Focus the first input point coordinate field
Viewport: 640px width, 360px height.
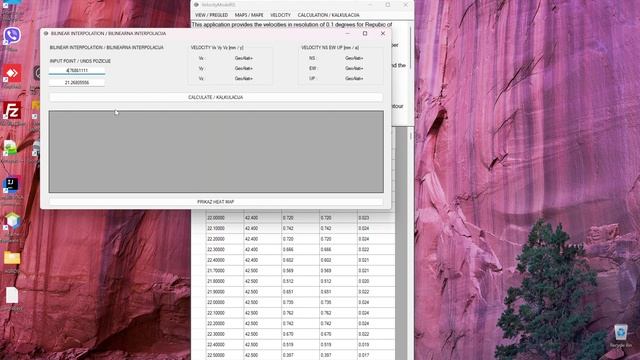[x=77, y=71]
